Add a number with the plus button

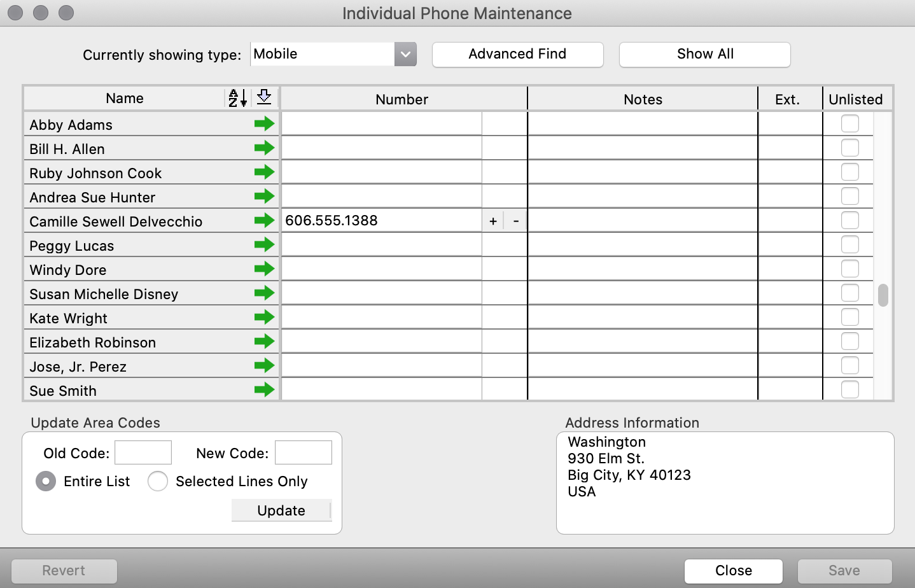[493, 221]
